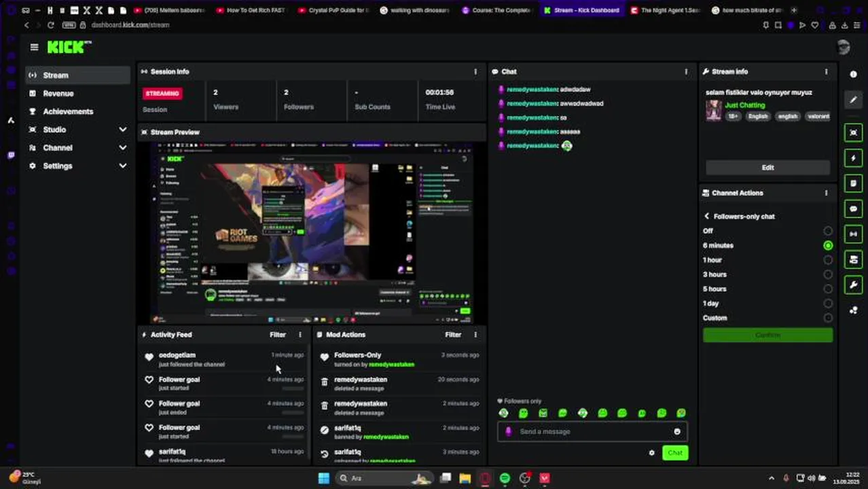Switch to the Night Agent browser tab
Screen dimensions: 868x489
click(664, 10)
